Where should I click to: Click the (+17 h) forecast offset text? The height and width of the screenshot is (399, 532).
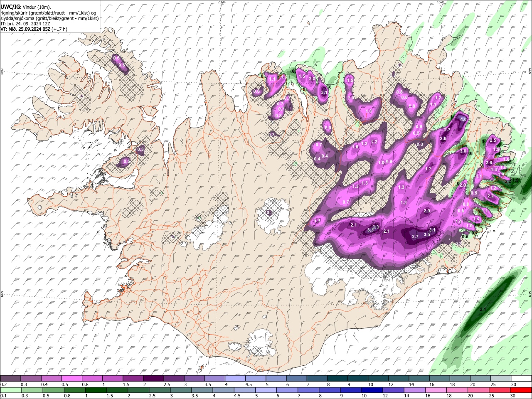[x=59, y=29]
